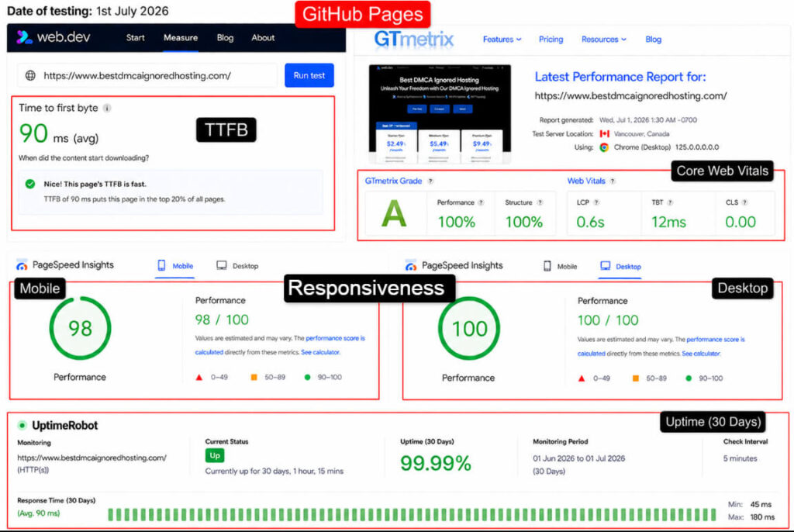The width and height of the screenshot is (794, 532).
Task: Click help icon next to TBT
Action: coord(670,202)
